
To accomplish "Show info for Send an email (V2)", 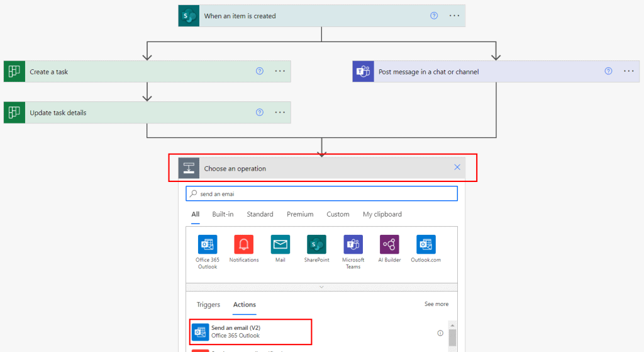I will [440, 333].
